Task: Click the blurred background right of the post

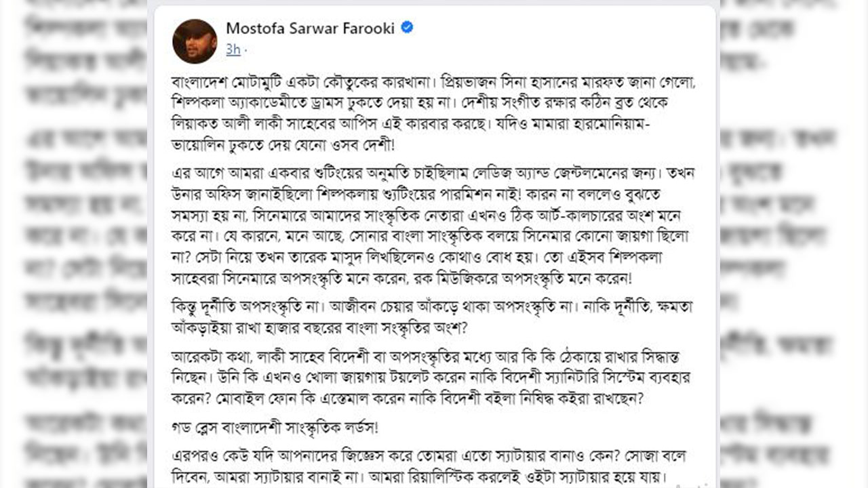Action: click(x=793, y=244)
